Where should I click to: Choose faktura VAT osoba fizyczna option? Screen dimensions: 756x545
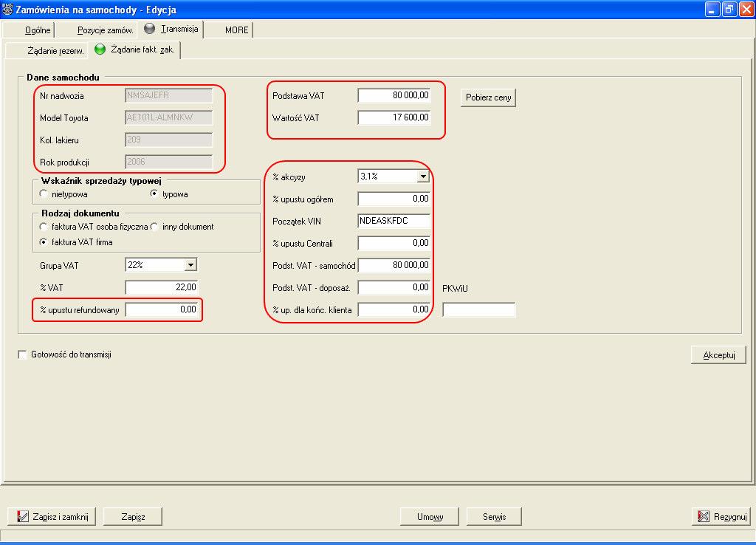click(44, 226)
